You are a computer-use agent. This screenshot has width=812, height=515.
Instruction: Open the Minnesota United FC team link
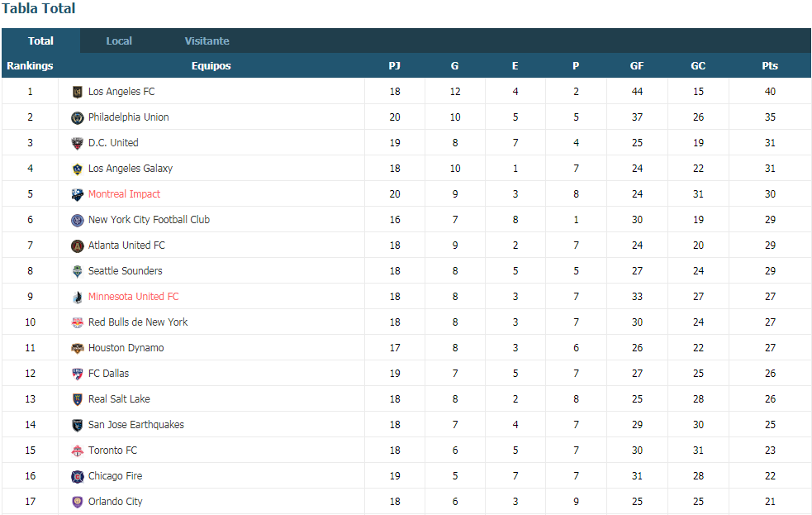click(x=133, y=297)
